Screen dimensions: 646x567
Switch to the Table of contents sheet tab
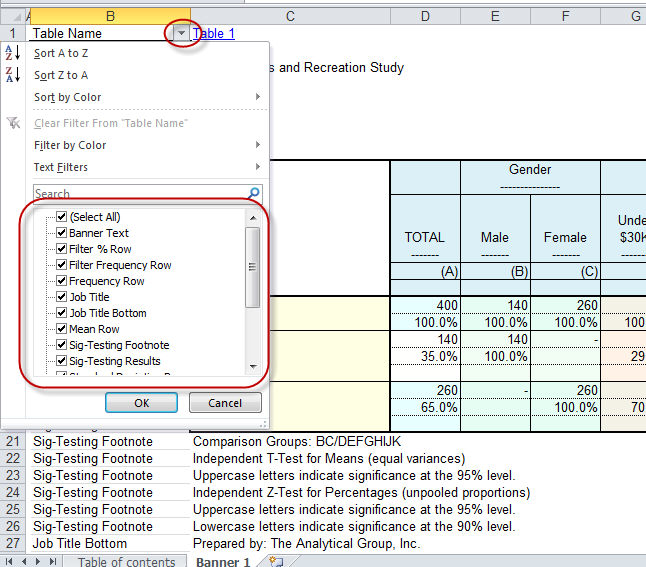[x=126, y=561]
